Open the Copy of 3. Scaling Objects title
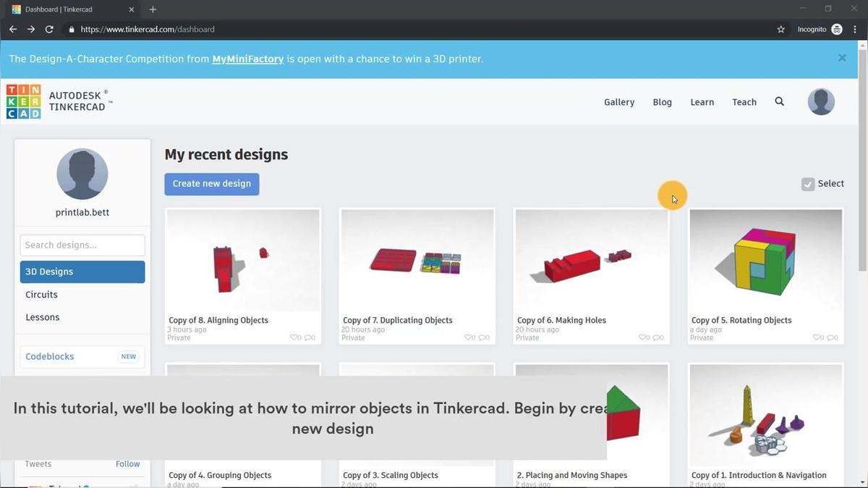Image resolution: width=868 pixels, height=488 pixels. tap(391, 475)
